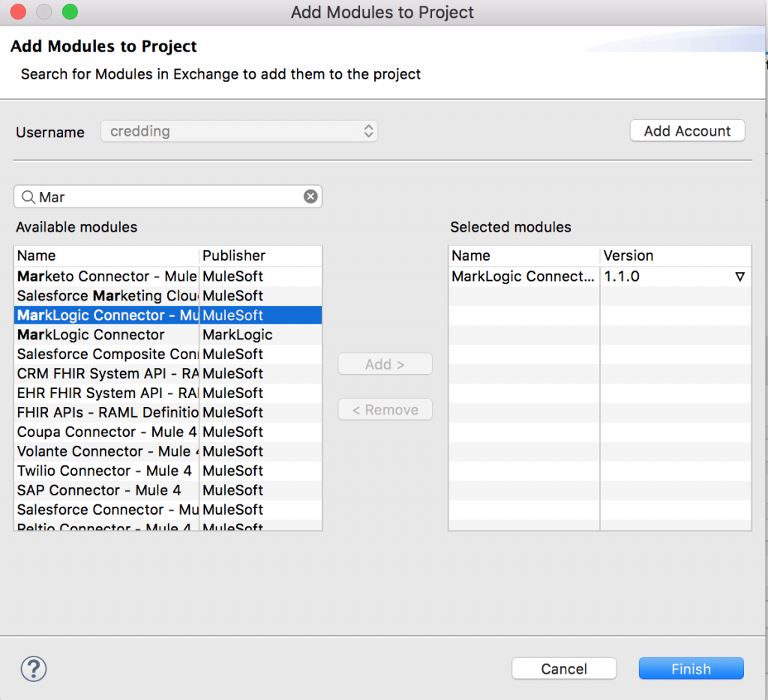
Task: Select the Marketo Connector - Mule row
Action: pyautogui.click(x=106, y=276)
